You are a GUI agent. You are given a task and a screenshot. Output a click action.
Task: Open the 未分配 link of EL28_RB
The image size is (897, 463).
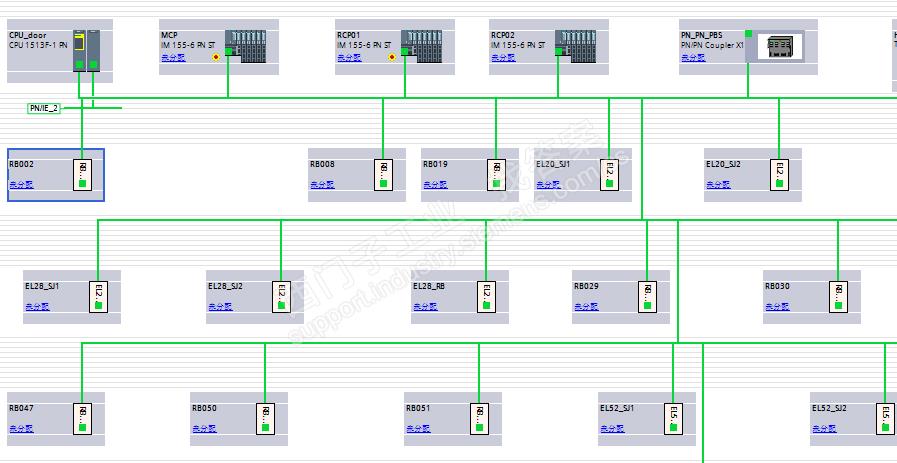coord(425,307)
